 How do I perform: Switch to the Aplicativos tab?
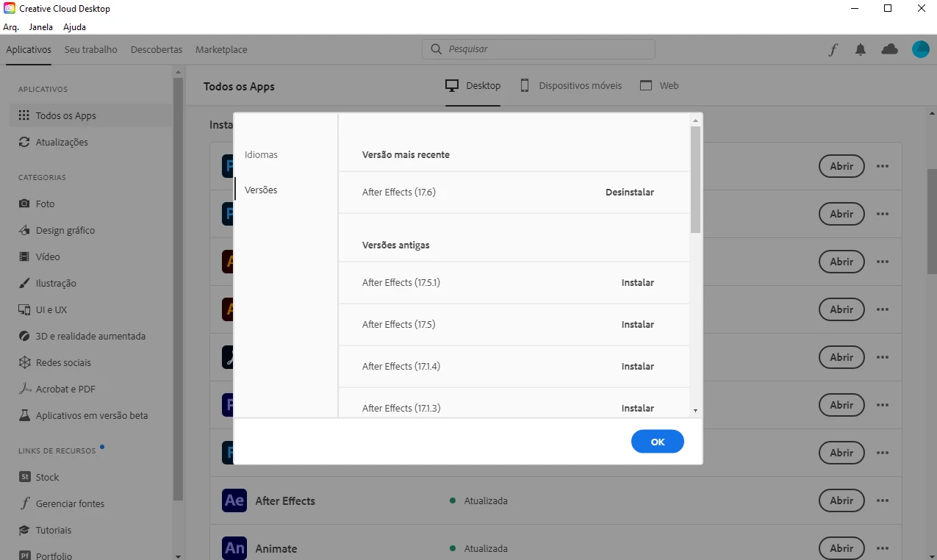point(29,50)
